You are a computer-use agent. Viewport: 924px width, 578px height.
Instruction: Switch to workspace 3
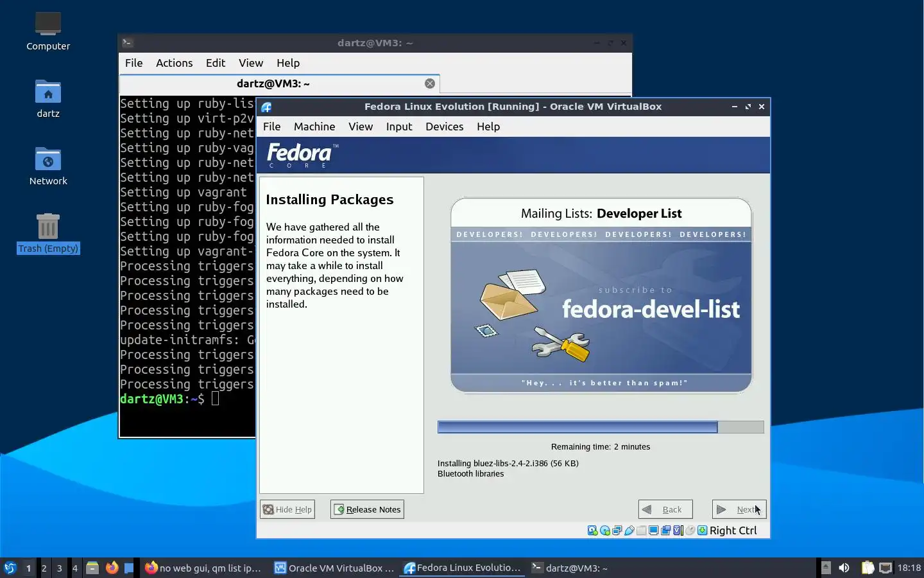click(60, 568)
